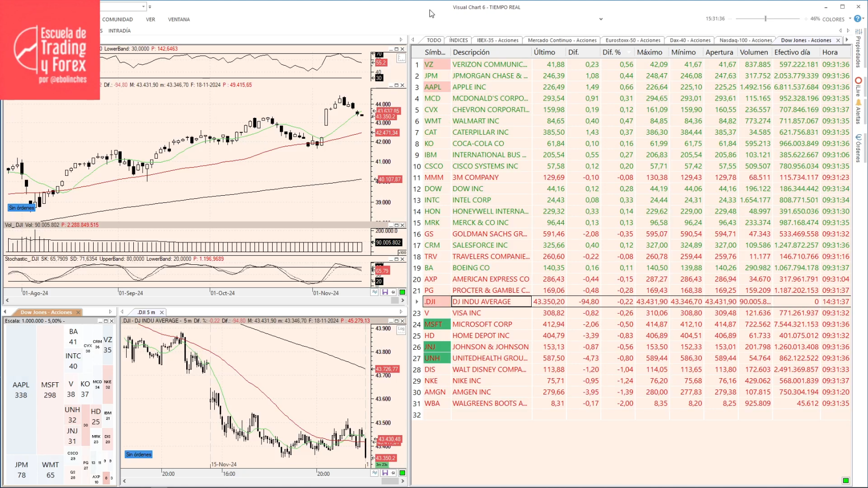Screen dimensions: 868x488
Task: Select the MSFT 298 heatmap tile
Action: [50, 390]
